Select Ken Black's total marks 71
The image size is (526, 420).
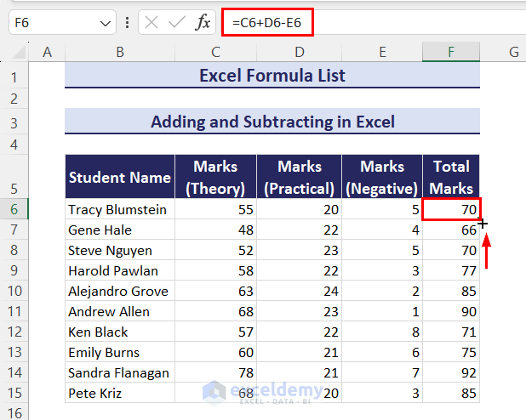click(x=451, y=332)
